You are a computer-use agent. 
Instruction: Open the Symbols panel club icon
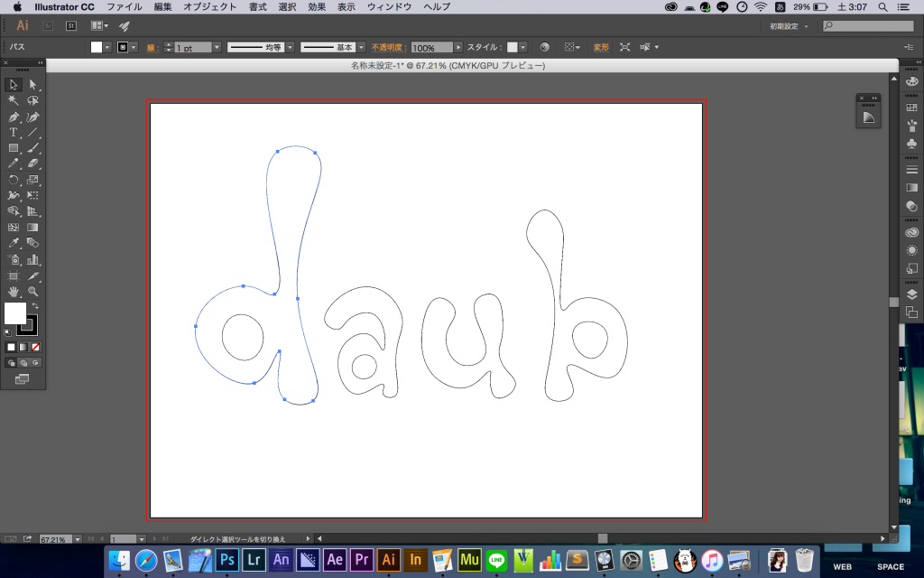point(911,144)
